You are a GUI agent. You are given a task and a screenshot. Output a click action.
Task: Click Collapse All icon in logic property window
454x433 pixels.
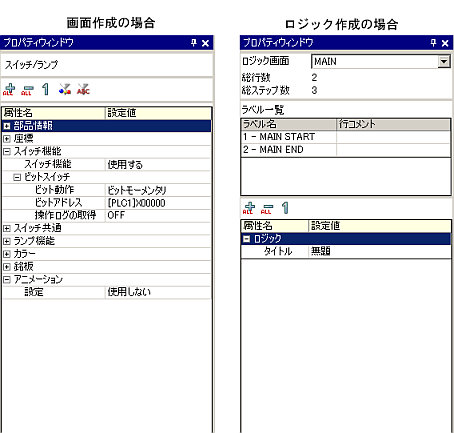267,208
